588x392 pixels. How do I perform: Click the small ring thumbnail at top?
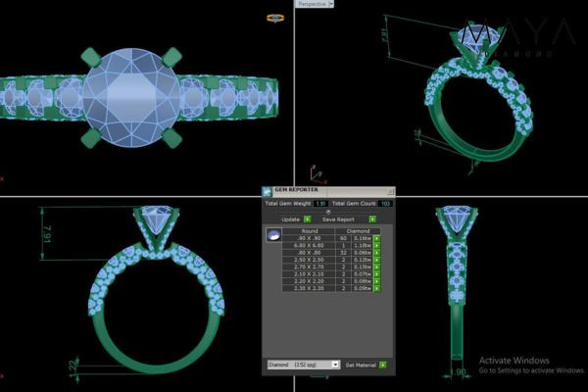coord(276,18)
